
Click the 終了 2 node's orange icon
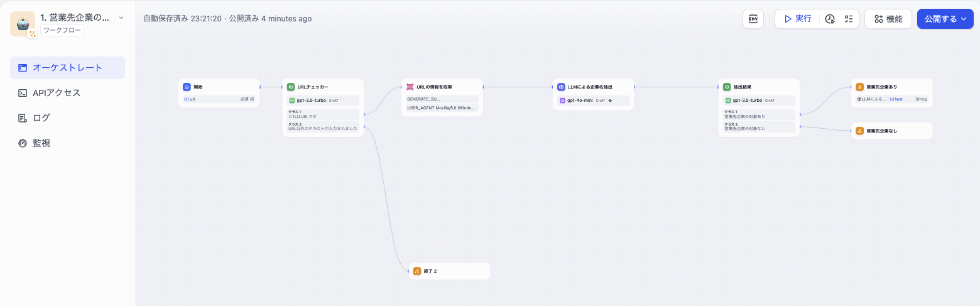tap(417, 271)
